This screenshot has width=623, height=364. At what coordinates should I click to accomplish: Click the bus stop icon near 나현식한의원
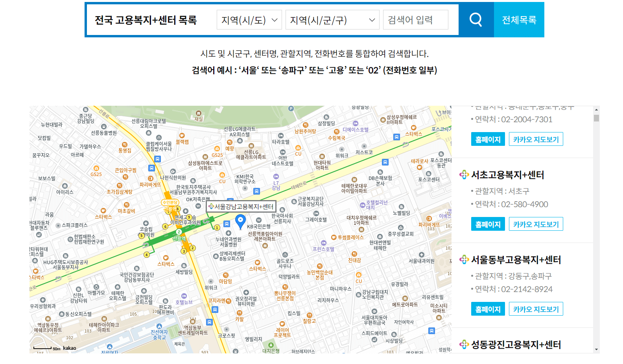click(151, 168)
